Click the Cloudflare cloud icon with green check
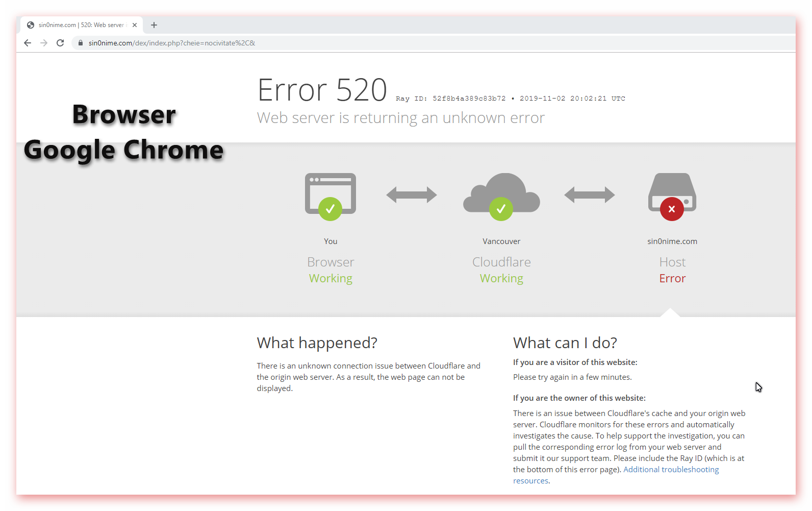812x511 pixels. [501, 197]
